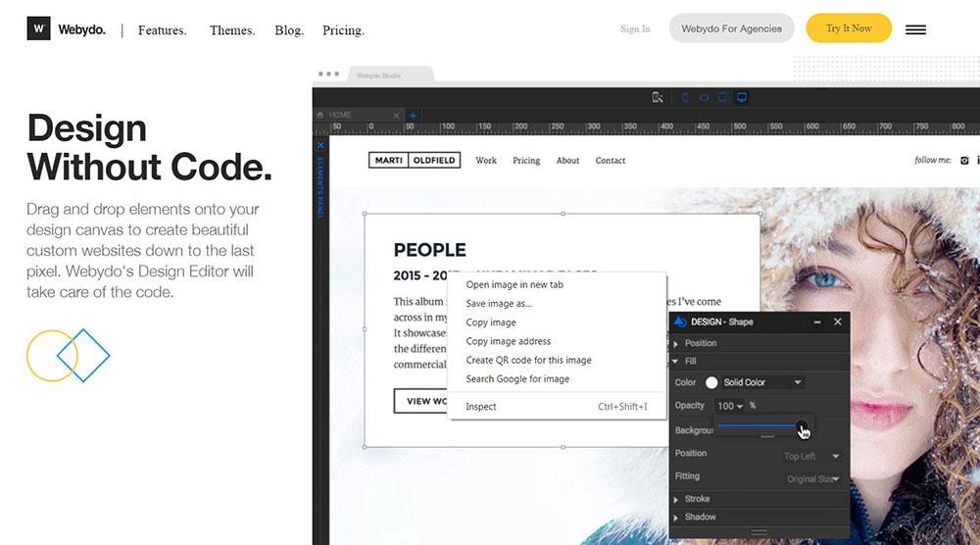This screenshot has width=980, height=545.
Task: Switch to mobile landscape view icon
Action: coord(704,97)
